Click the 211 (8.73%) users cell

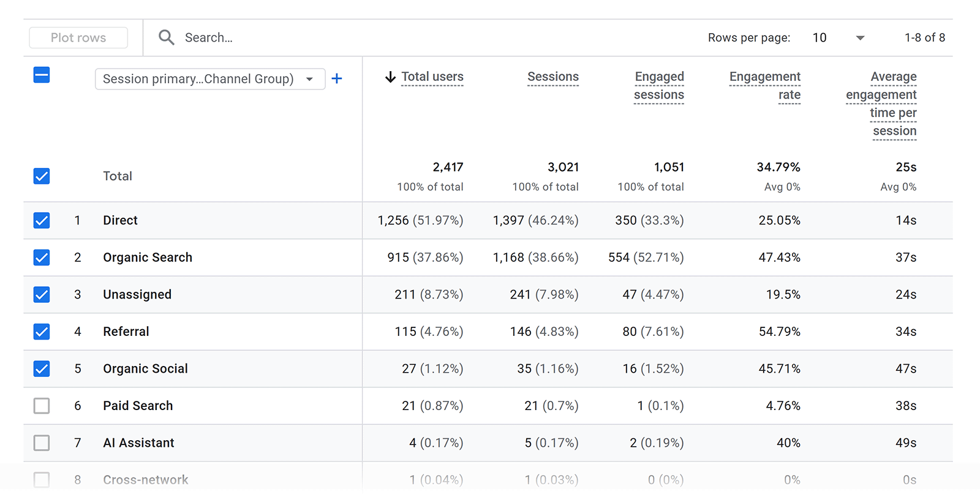click(429, 295)
